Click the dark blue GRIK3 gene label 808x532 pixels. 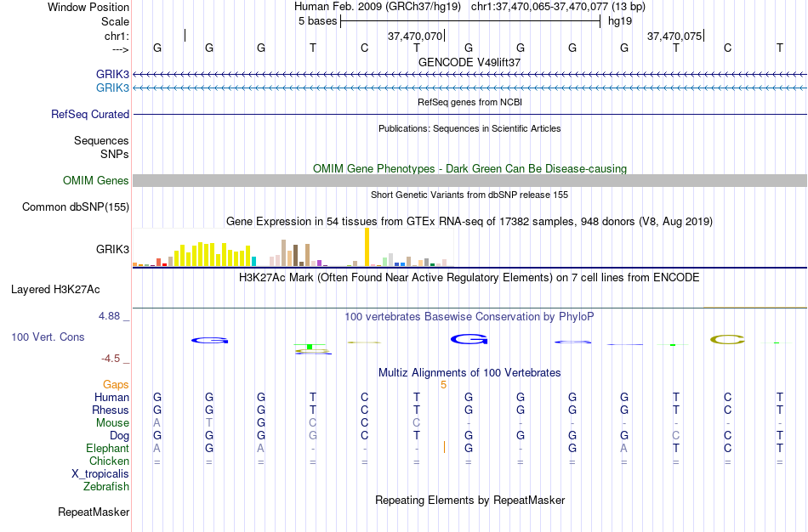click(x=112, y=74)
